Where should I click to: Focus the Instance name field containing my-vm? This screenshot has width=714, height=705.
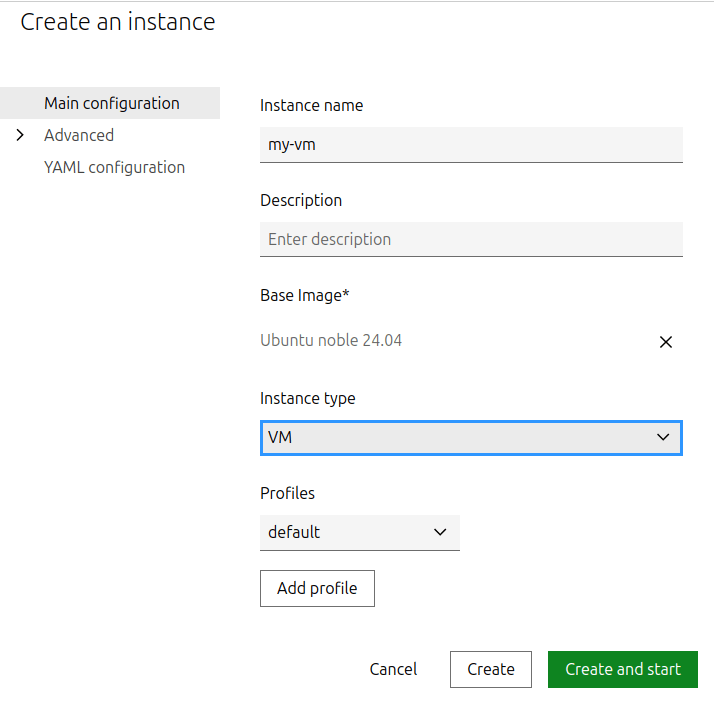[470, 144]
